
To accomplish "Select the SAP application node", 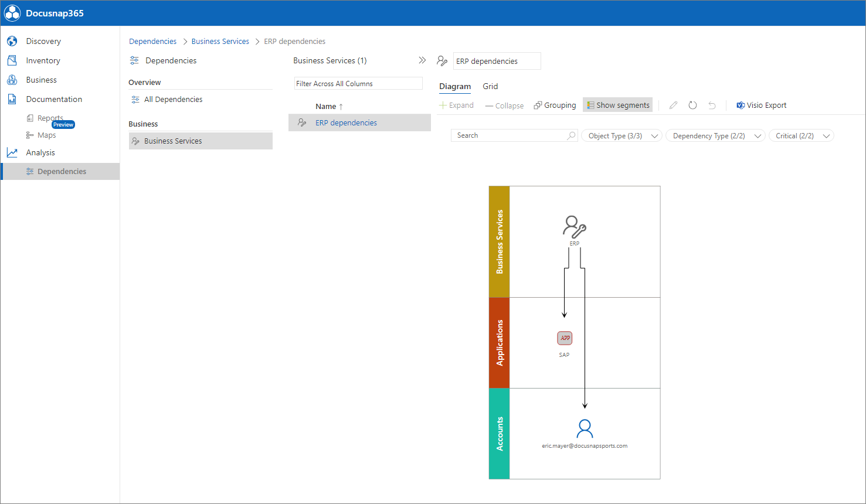I will tap(565, 344).
